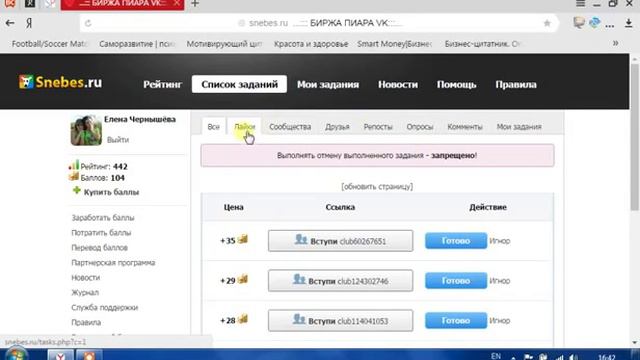Switch to the Друзья tab
This screenshot has width=640, height=360.
click(x=337, y=127)
